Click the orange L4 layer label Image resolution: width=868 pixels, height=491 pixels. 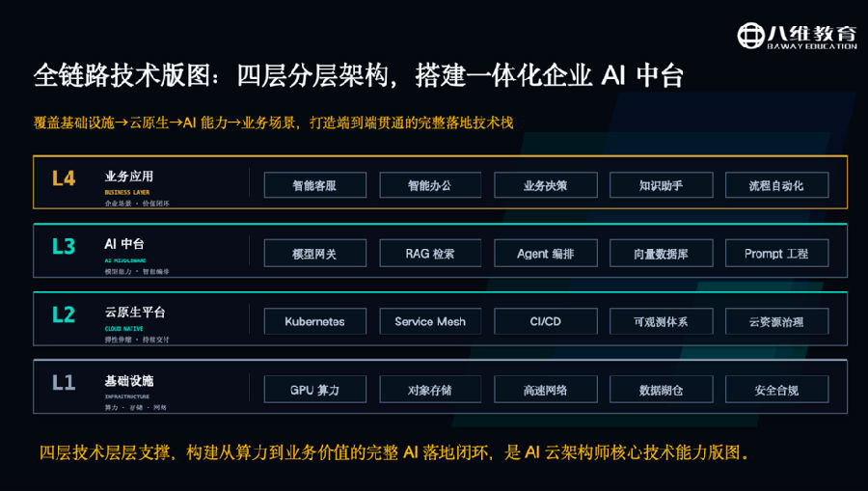pos(64,178)
